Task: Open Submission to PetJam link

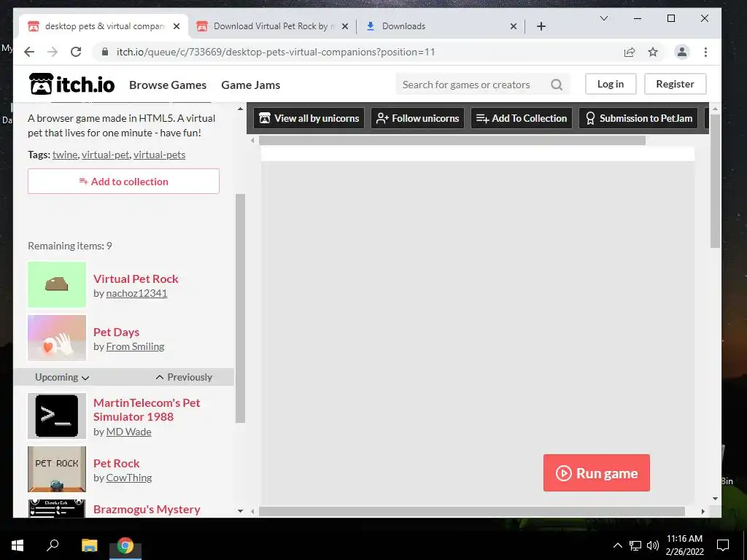Action: (638, 118)
